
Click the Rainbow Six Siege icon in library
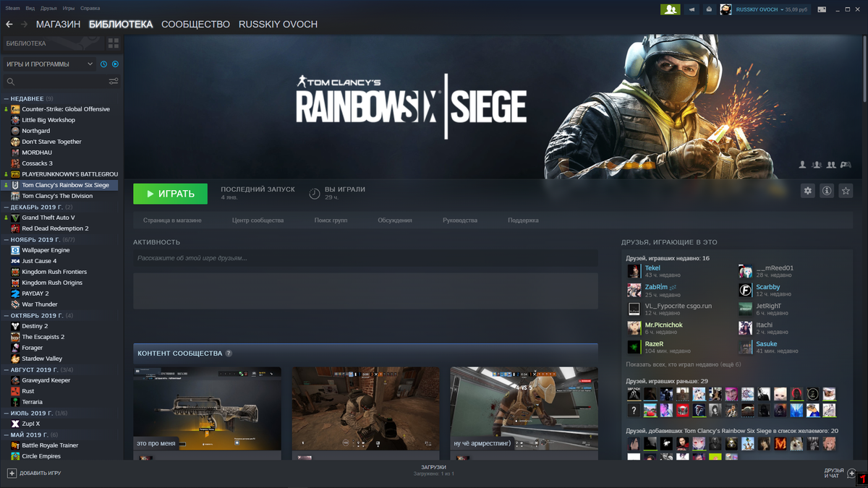pos(15,185)
